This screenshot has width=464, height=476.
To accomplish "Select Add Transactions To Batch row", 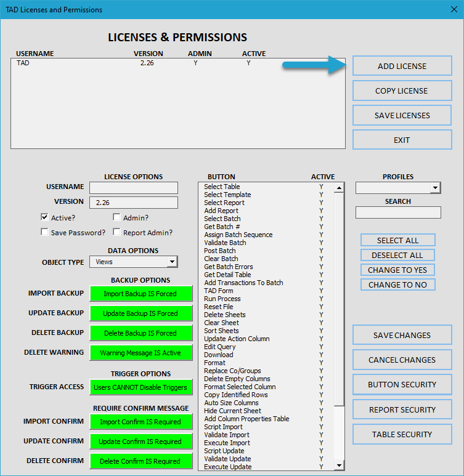I will click(x=266, y=283).
